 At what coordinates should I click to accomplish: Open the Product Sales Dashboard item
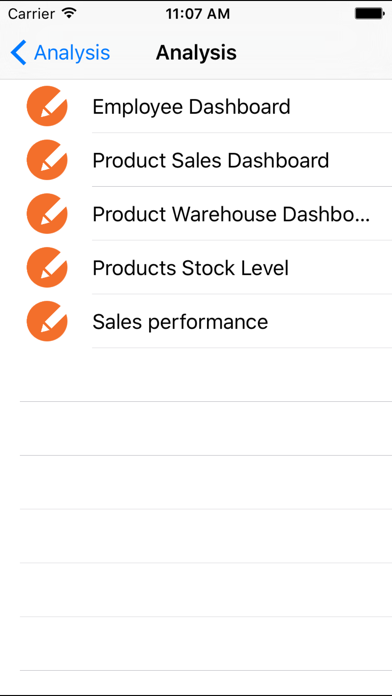pos(196,160)
